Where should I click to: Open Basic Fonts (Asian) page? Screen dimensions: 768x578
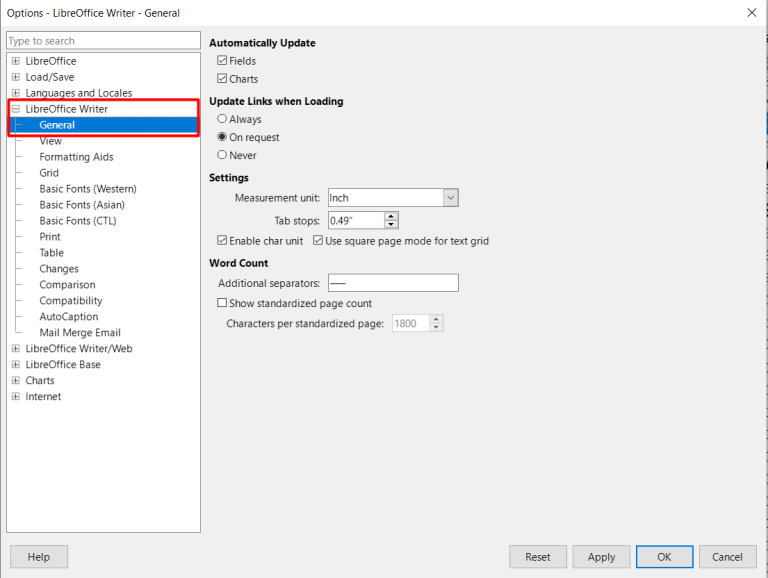pyautogui.click(x=82, y=205)
